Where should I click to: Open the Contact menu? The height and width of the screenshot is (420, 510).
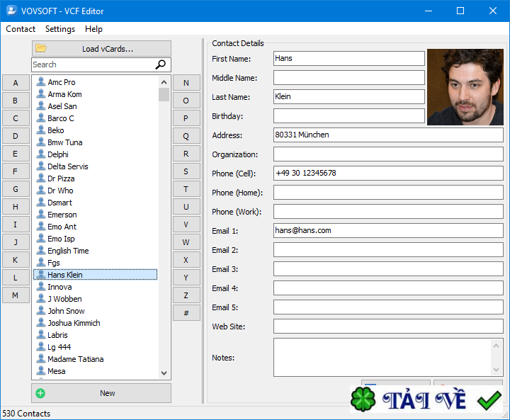[21, 29]
